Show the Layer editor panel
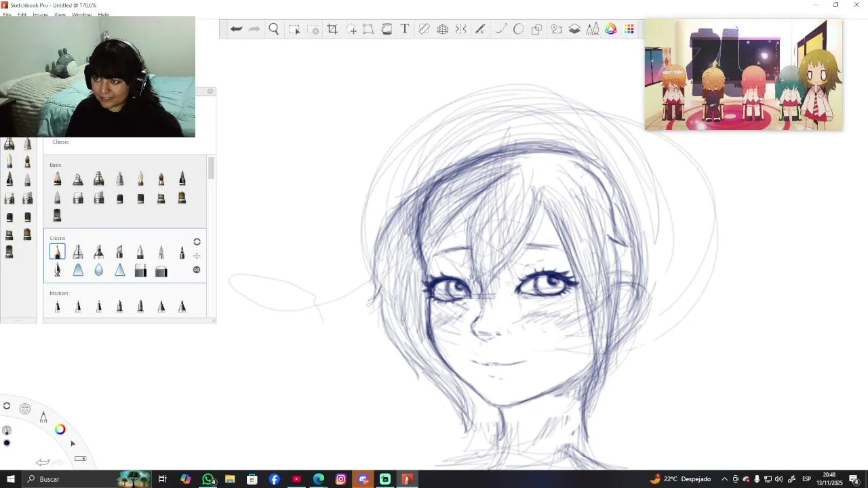 click(574, 29)
